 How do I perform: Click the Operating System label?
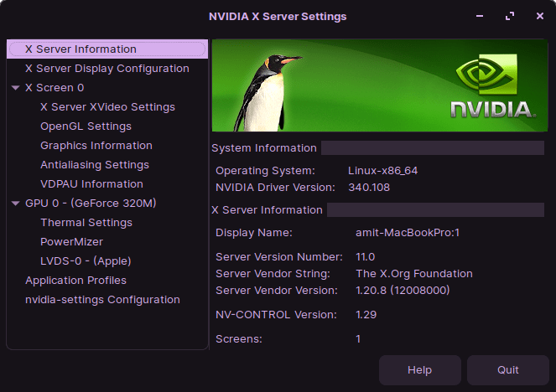pos(265,171)
